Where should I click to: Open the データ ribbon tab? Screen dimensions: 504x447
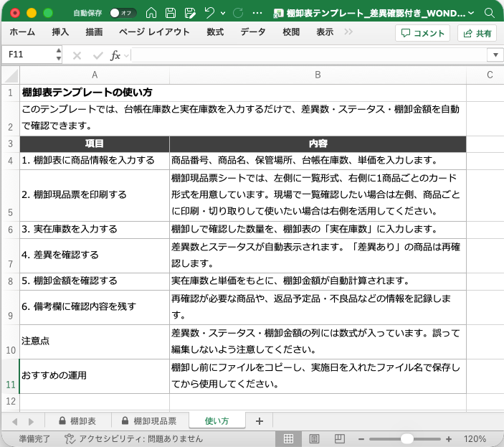coord(253,32)
